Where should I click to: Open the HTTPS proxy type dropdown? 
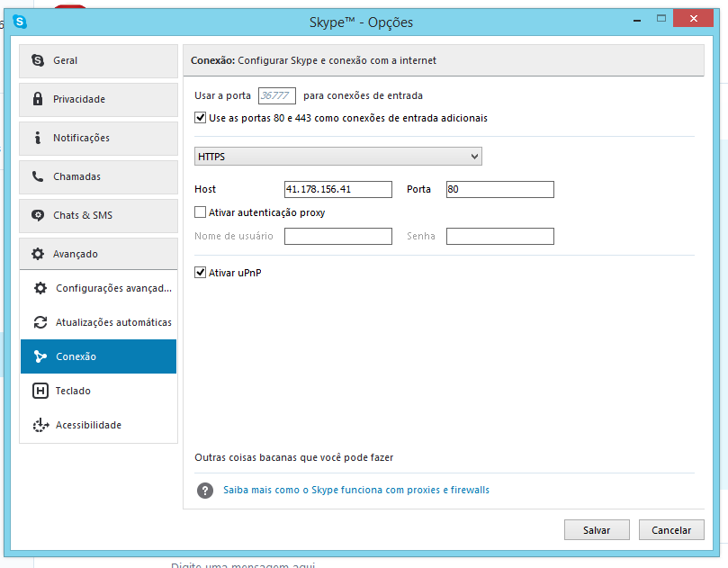(x=338, y=156)
